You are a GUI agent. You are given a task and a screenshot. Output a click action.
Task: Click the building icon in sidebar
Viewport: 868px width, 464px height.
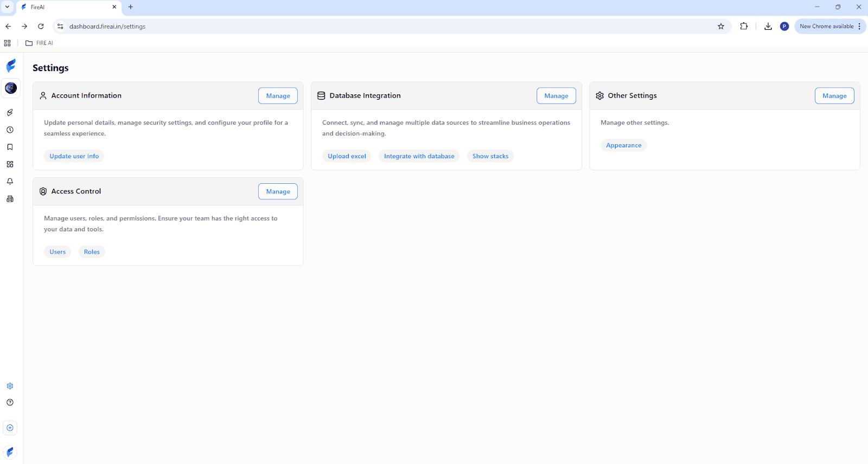click(10, 199)
